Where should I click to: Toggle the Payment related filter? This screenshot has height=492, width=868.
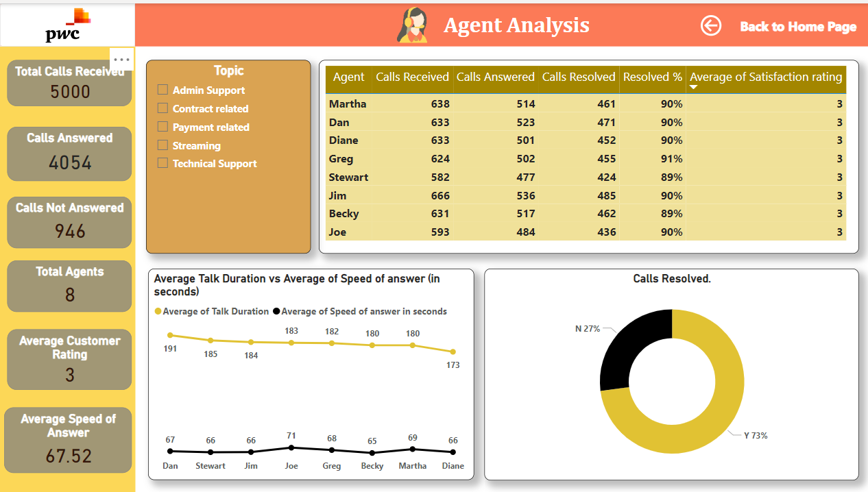click(162, 127)
